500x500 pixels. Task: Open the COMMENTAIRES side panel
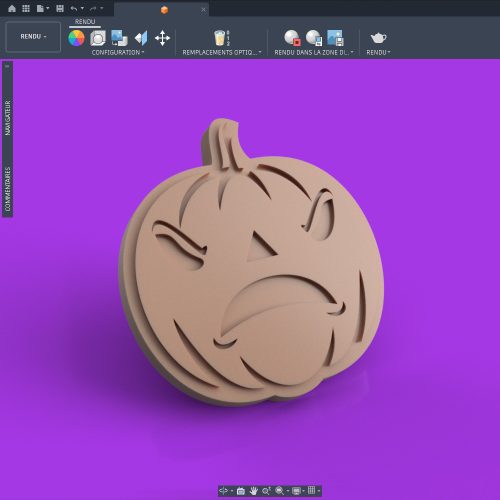[7, 189]
